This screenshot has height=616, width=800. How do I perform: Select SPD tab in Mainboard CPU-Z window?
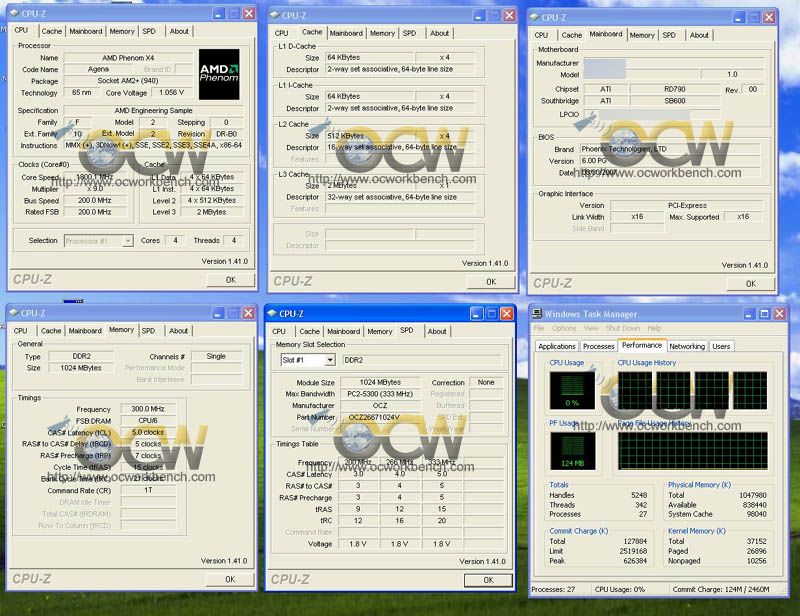pos(669,35)
